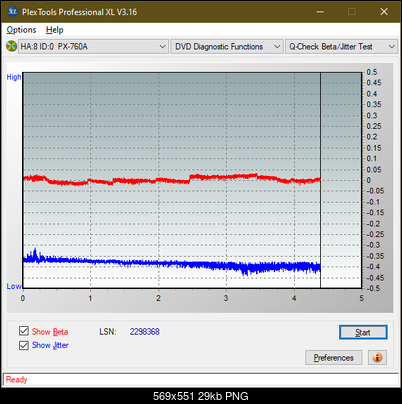Viewport: 402px width, 404px height.
Task: Click the PlexTools Professional XL V3.16 title
Action: pyautogui.click(x=79, y=12)
